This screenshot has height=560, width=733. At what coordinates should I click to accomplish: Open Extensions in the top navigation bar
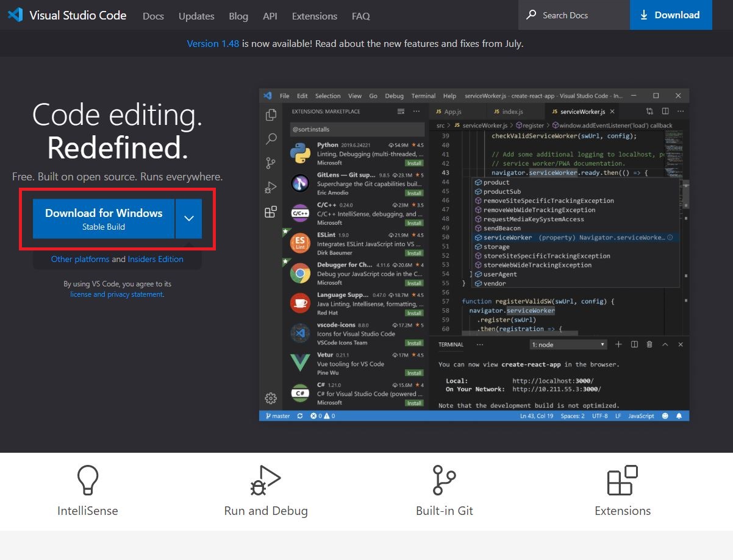click(x=315, y=16)
